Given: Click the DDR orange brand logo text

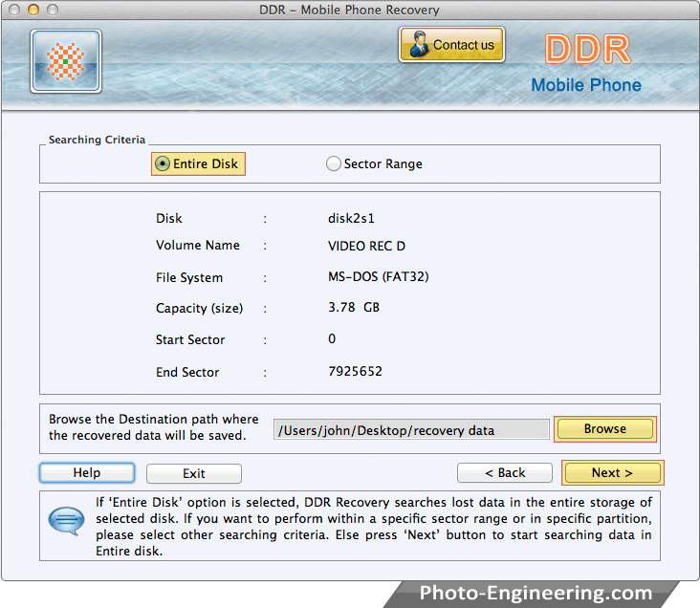Looking at the screenshot, I should (587, 49).
